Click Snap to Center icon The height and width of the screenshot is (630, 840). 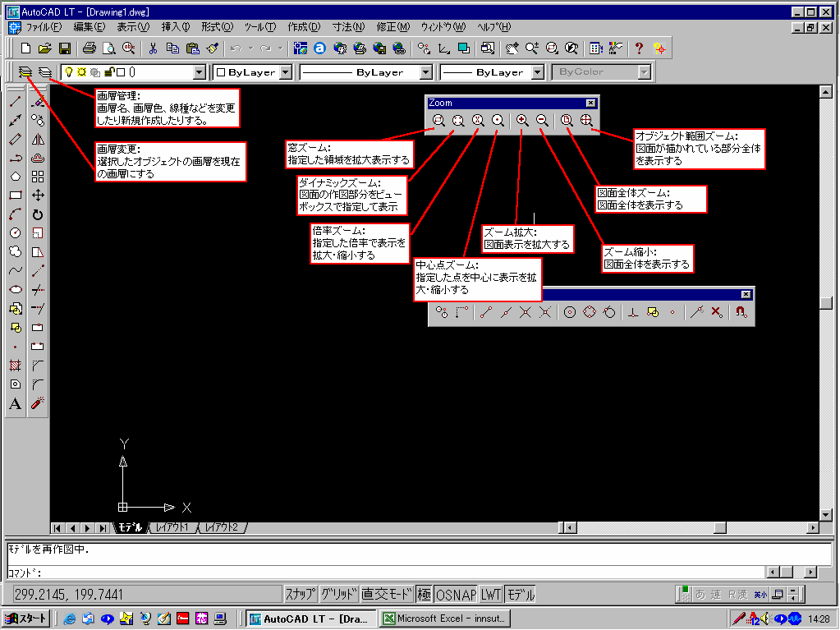[x=570, y=312]
